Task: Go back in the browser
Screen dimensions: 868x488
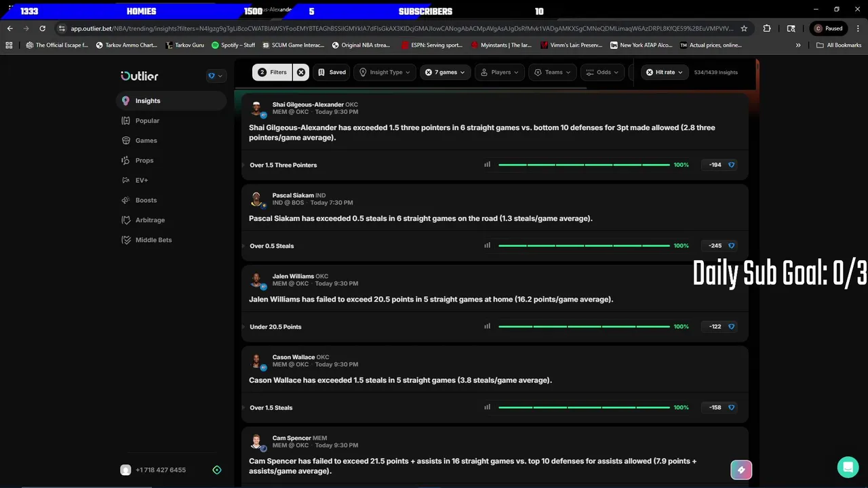Action: pyautogui.click(x=10, y=28)
